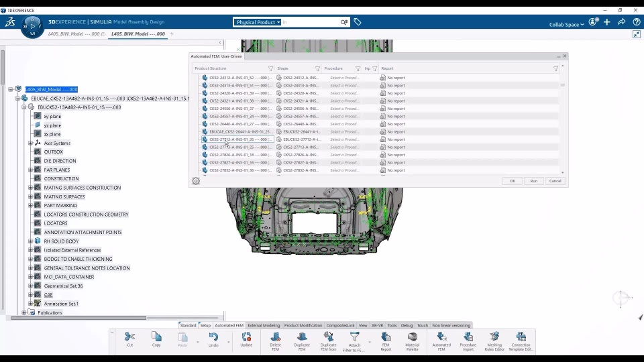Click the dialog list vertical scrollbar
Image resolution: width=644 pixels, height=362 pixels.
click(x=563, y=85)
